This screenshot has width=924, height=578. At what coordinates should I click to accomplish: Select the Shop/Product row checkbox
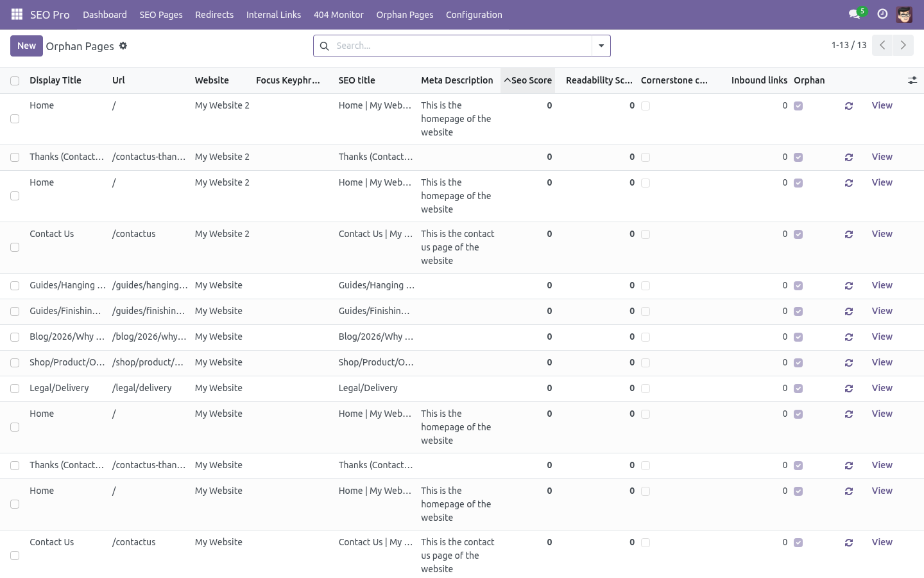[x=15, y=363]
